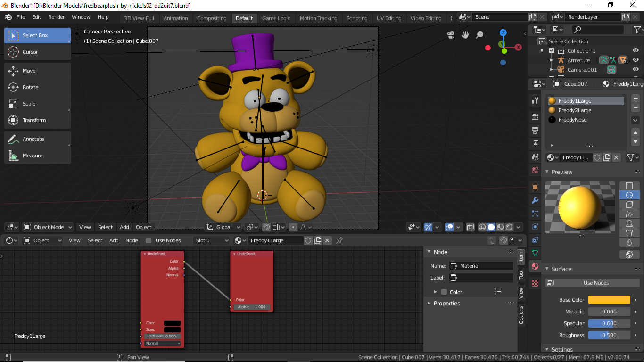Toggle X-ray mode in viewport header
Screen dimensions: 644x362
point(470,227)
